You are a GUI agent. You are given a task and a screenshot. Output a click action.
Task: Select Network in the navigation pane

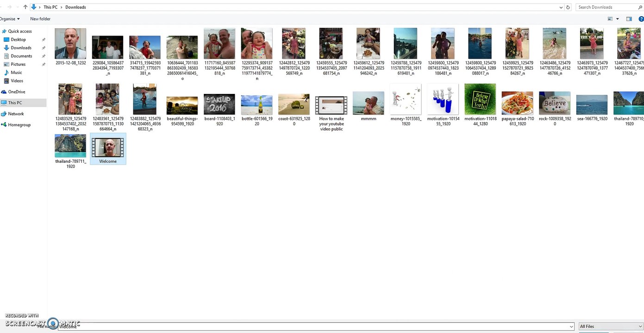pyautogui.click(x=16, y=114)
